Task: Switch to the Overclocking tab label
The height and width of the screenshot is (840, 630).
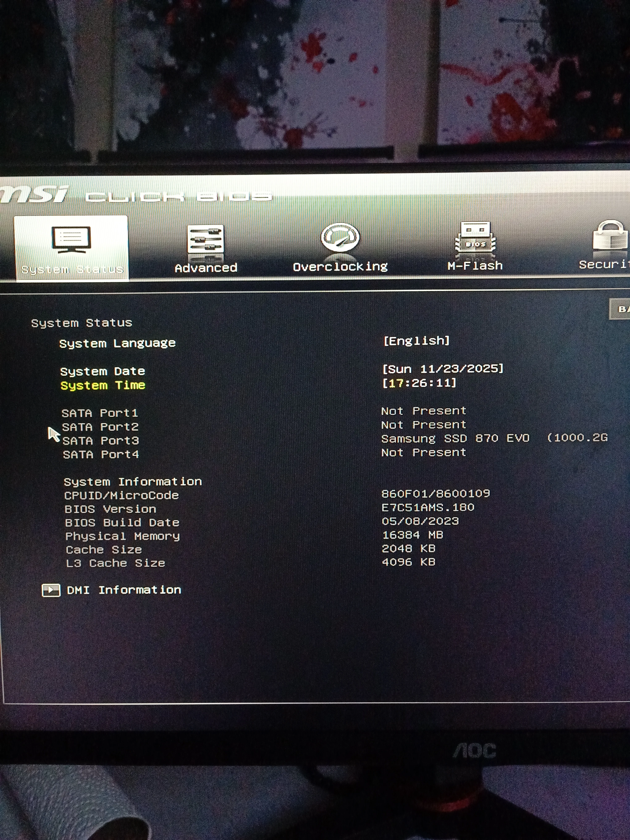Action: click(340, 267)
